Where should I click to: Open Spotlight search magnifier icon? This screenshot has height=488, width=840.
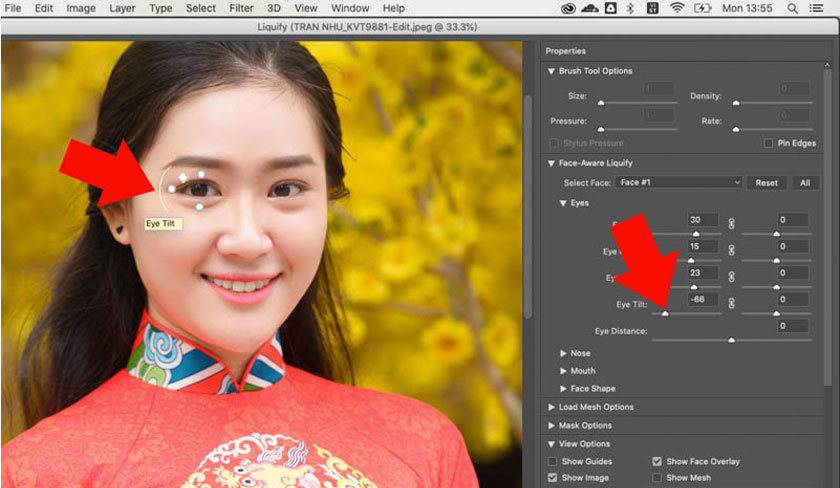(792, 8)
